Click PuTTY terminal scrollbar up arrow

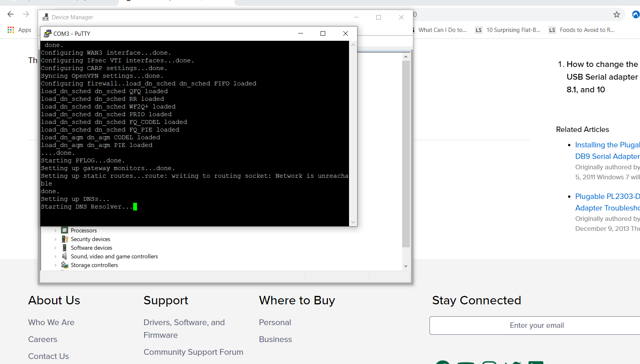(353, 45)
